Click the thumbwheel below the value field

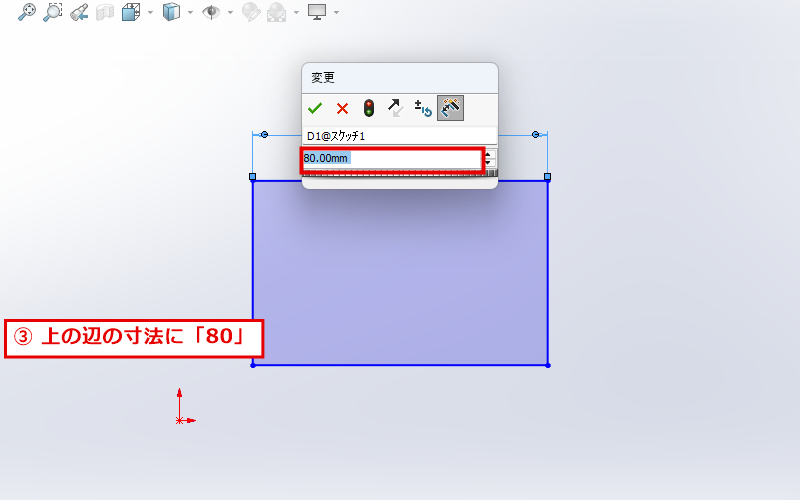tap(399, 173)
